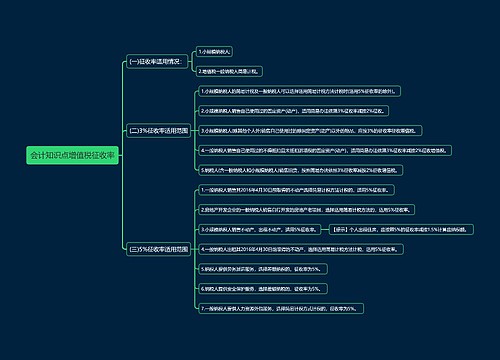Select 5% item 7 about 人力资源外包服务
The height and width of the screenshot is (360, 500).
pyautogui.click(x=281, y=308)
